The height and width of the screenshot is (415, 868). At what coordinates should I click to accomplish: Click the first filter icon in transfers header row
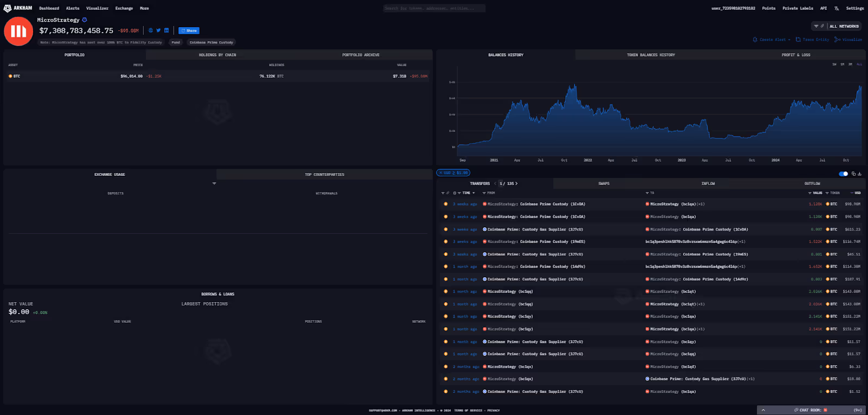pos(443,193)
